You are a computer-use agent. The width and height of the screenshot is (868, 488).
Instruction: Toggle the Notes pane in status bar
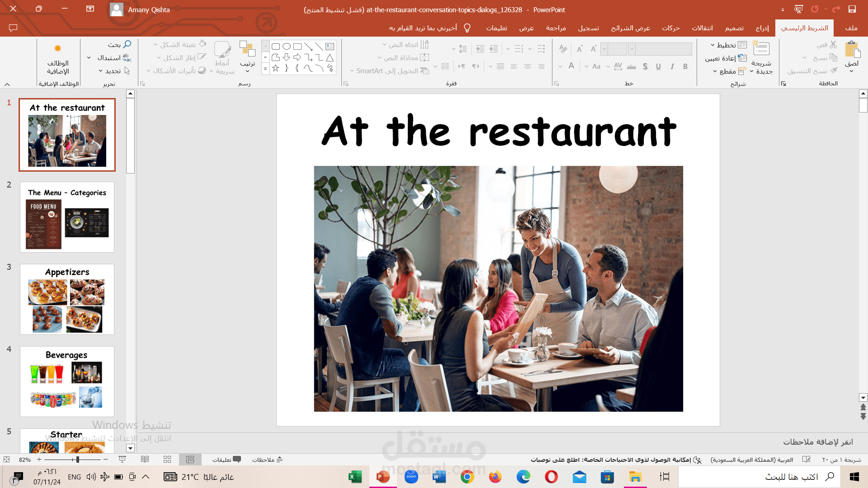point(267,460)
